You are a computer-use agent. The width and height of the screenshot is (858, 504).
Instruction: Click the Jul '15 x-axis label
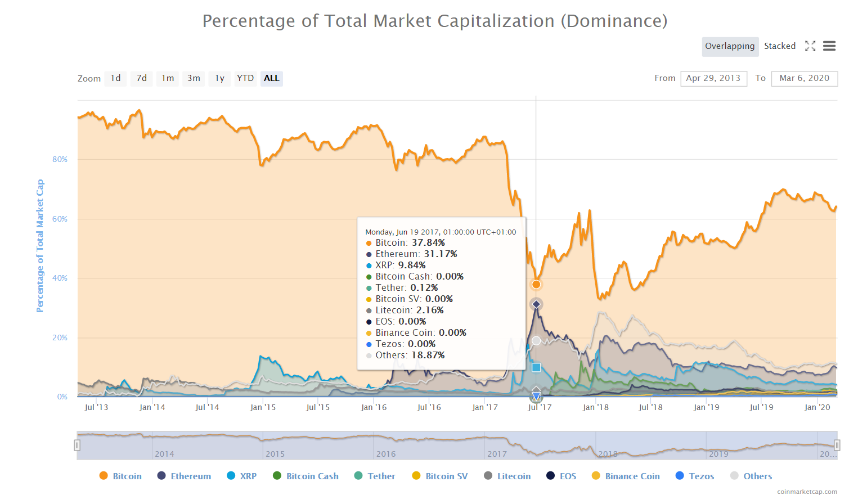(318, 407)
